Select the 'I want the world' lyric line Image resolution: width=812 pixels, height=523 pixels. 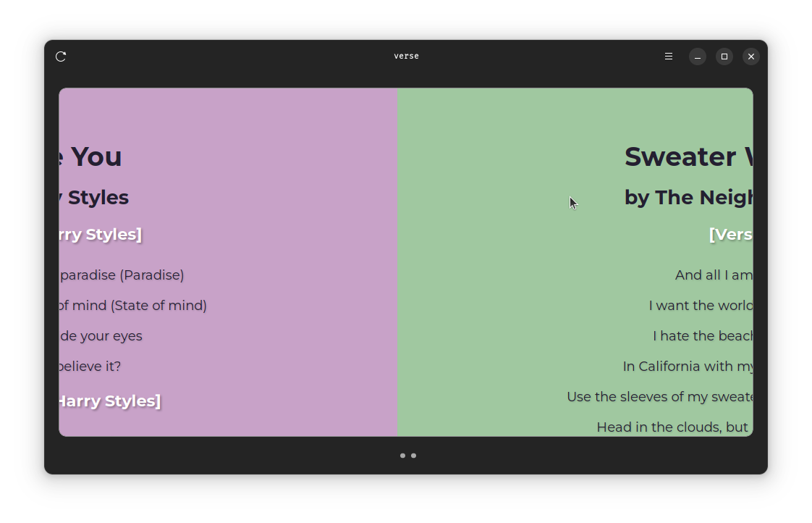tap(701, 305)
